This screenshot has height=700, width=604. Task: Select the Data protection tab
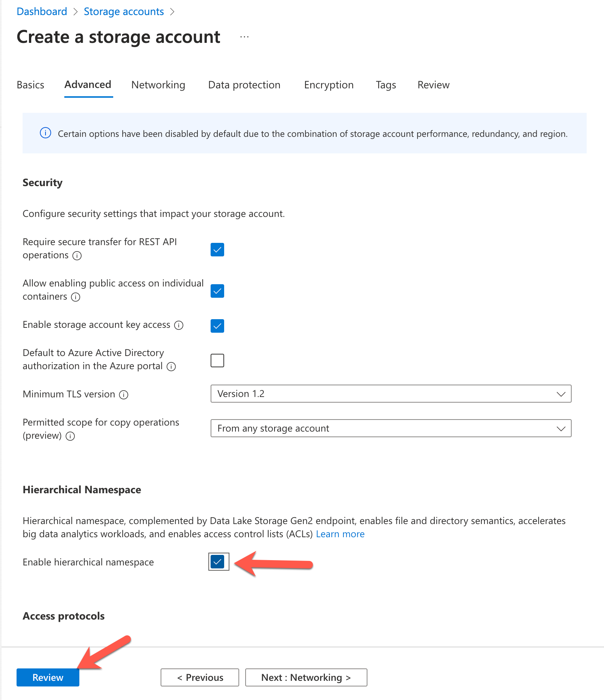[244, 85]
